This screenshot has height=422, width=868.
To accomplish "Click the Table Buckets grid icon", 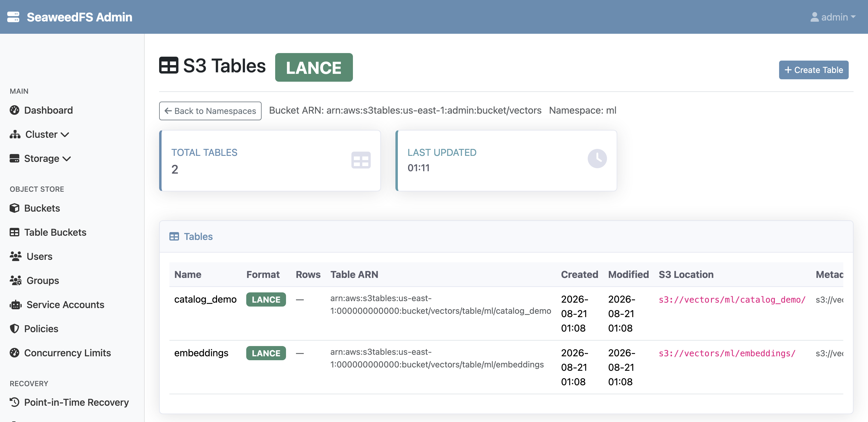I will pyautogui.click(x=14, y=232).
